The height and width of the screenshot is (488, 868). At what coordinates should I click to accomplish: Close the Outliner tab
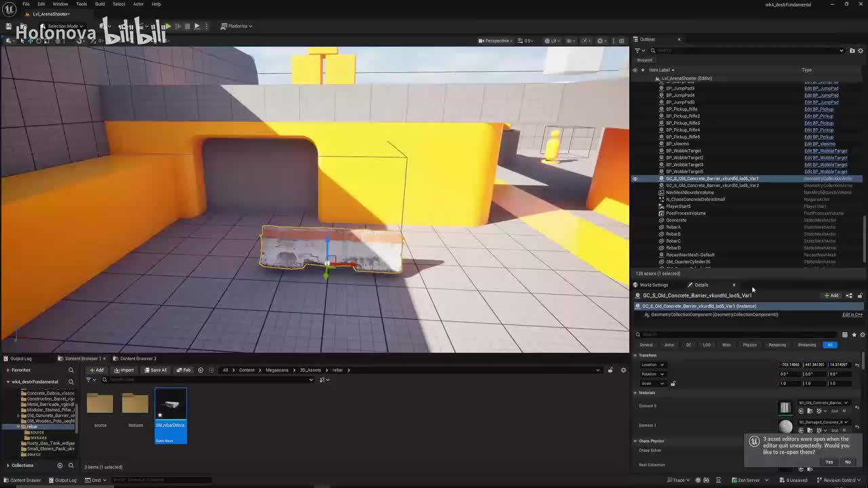679,39
